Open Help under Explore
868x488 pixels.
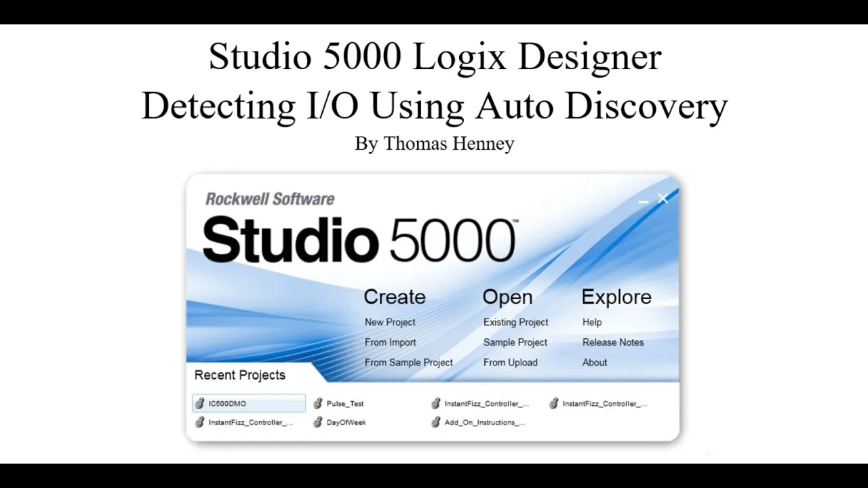click(592, 322)
